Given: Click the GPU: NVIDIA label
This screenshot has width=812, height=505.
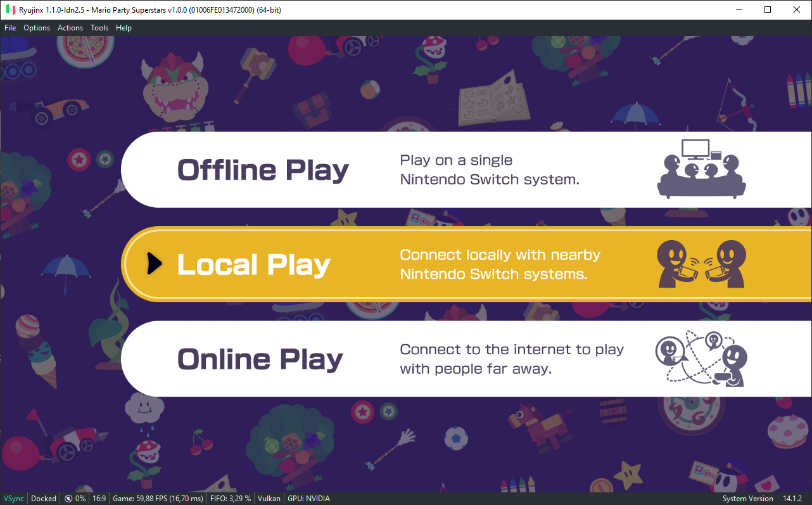Looking at the screenshot, I should (308, 499).
